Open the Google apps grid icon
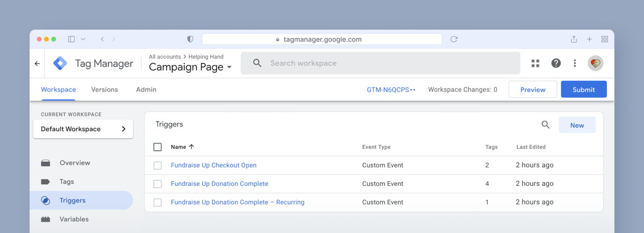Viewport: 644px width, 233px height. point(535,63)
